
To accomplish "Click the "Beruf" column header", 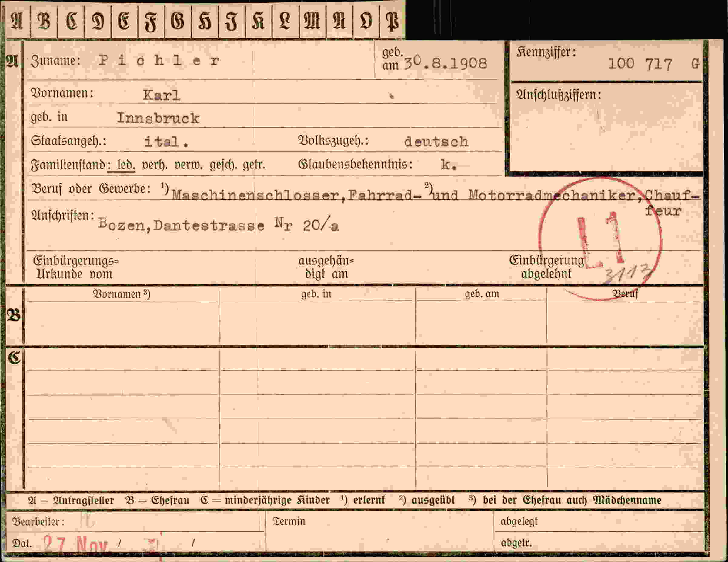I will [x=625, y=294].
